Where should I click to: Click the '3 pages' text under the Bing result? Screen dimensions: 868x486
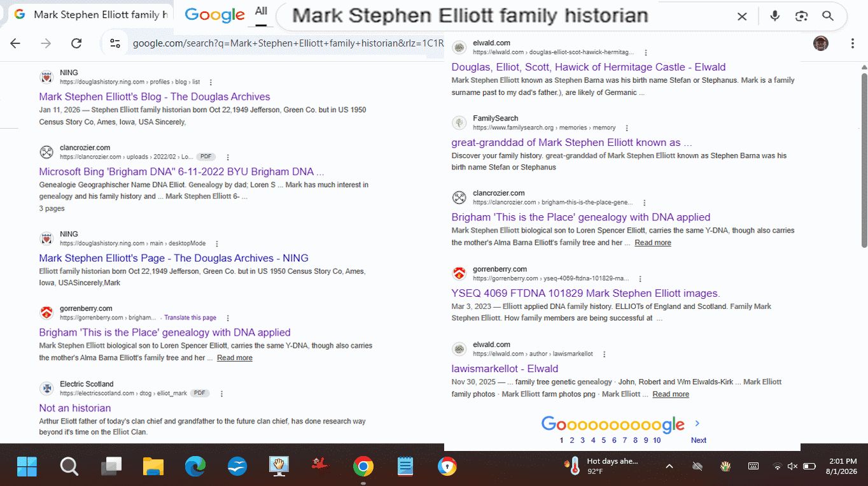tap(52, 208)
